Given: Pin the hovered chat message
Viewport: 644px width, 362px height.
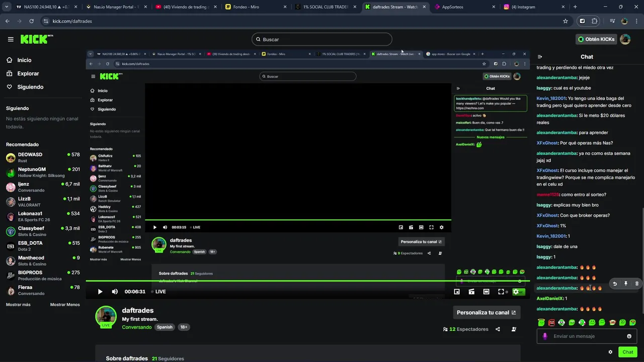Looking at the screenshot, I should [x=625, y=284].
